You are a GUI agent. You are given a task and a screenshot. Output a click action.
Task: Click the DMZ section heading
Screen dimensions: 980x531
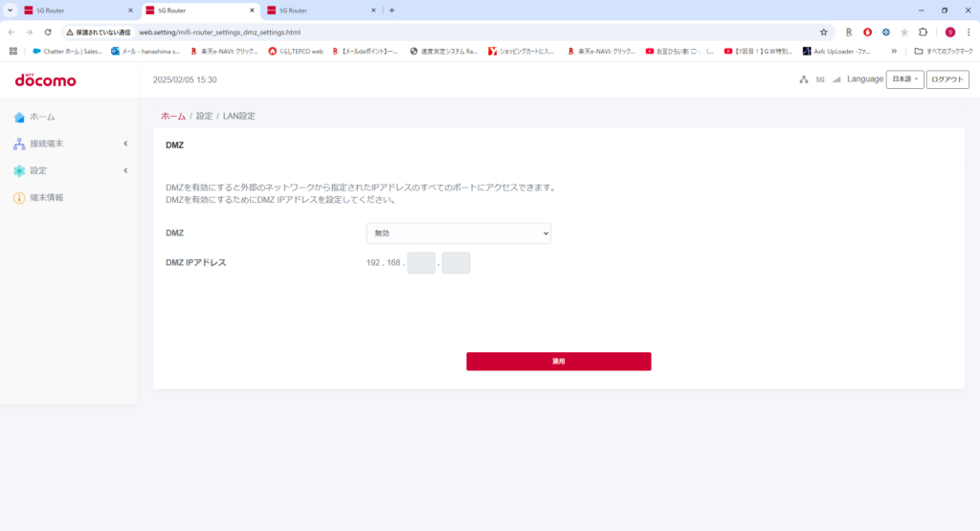174,144
